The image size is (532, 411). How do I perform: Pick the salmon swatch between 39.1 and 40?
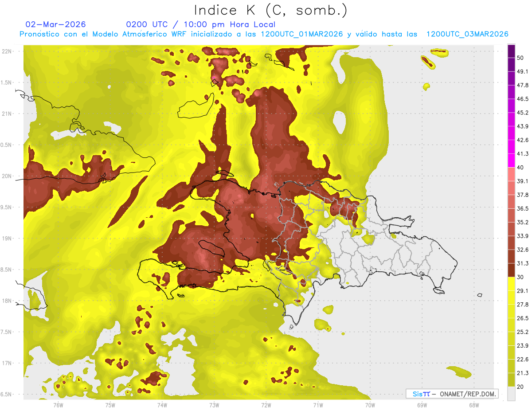pyautogui.click(x=511, y=174)
